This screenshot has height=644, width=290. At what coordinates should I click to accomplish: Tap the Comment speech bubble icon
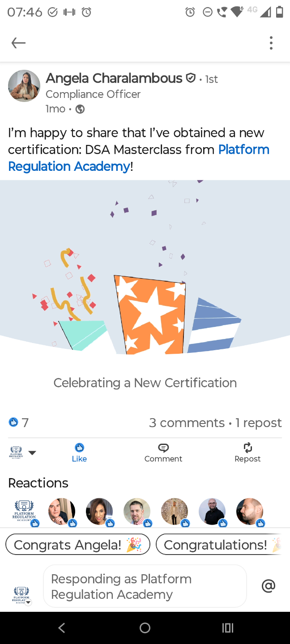pyautogui.click(x=163, y=448)
